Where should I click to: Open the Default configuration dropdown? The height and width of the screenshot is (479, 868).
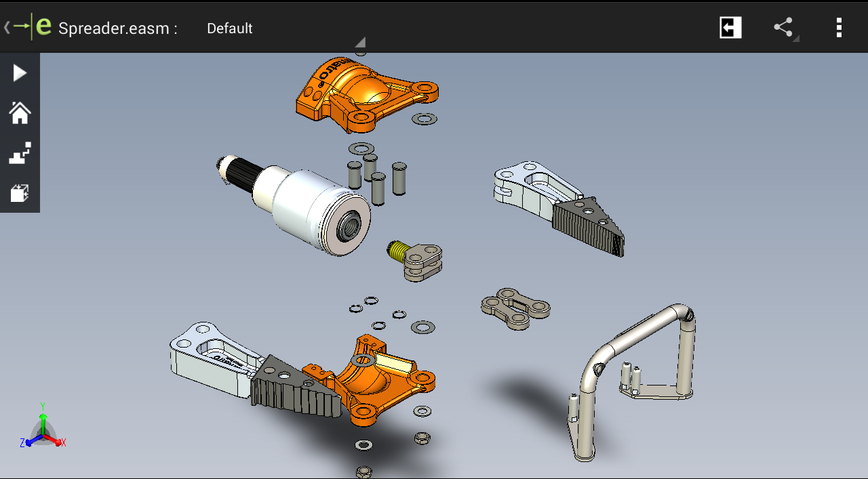229,28
